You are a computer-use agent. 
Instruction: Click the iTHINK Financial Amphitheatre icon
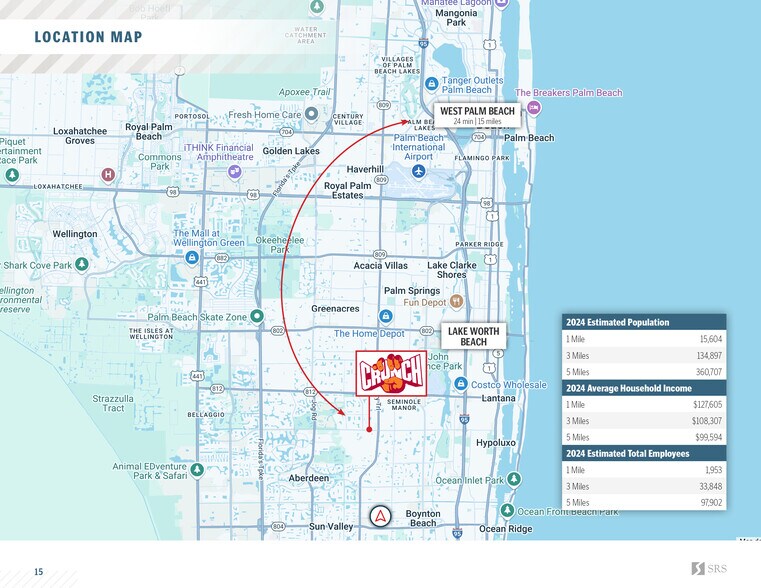[x=234, y=171]
